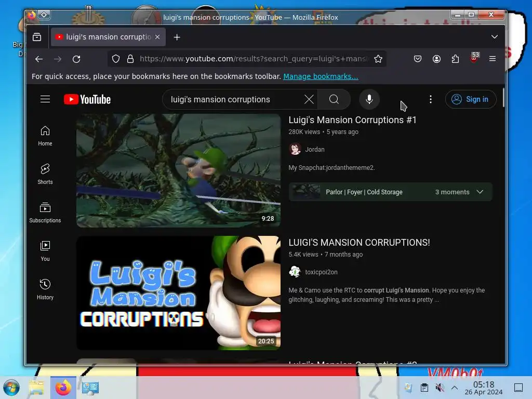Viewport: 532px width, 399px height.
Task: Click show desktop button
Action: tap(518, 388)
